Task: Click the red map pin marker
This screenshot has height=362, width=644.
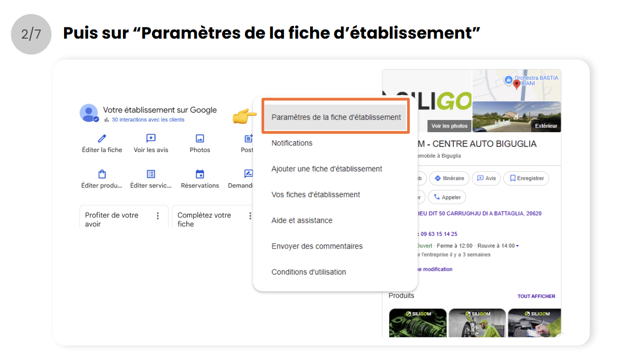Action: pos(517,84)
